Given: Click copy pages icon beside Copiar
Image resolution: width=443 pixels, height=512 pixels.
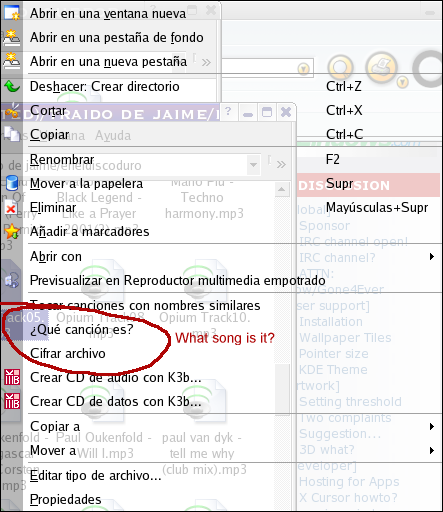Looking at the screenshot, I should pyautogui.click(x=12, y=134).
